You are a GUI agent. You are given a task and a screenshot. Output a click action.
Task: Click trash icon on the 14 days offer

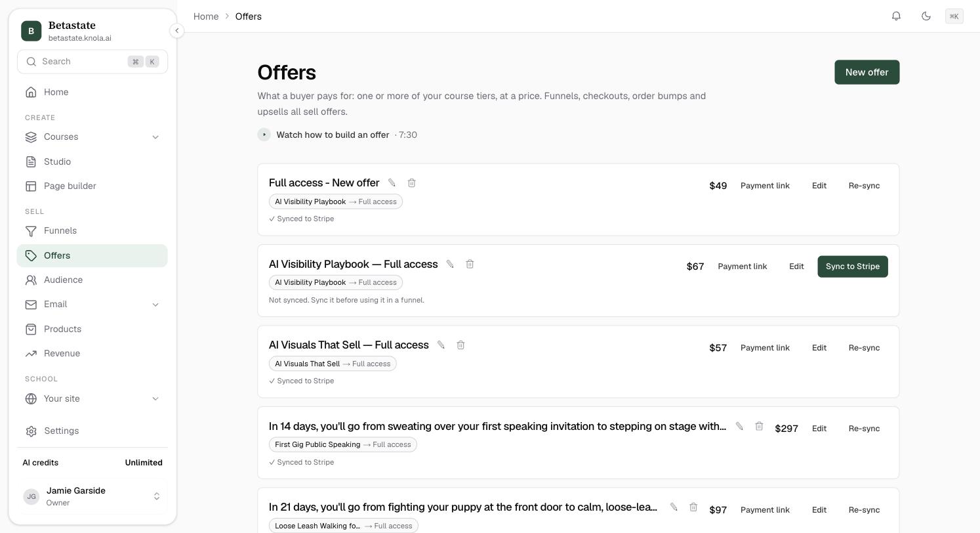tap(759, 426)
